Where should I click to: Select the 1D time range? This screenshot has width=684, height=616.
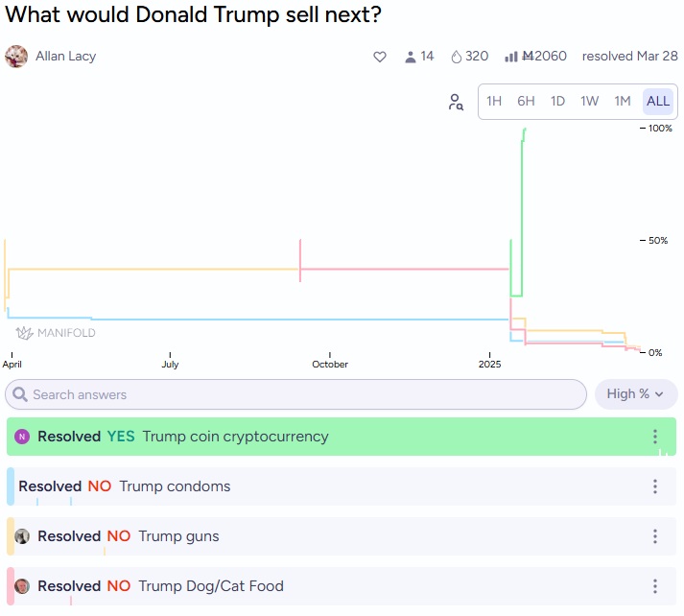pyautogui.click(x=557, y=101)
